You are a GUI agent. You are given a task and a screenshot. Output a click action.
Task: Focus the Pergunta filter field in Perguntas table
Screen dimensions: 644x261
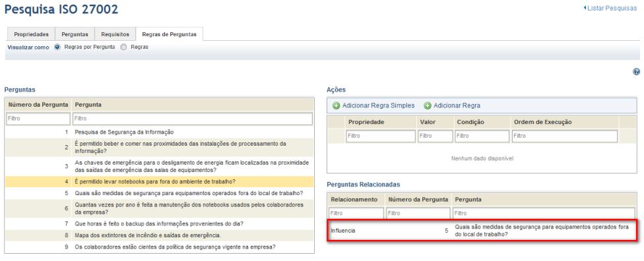193,119
